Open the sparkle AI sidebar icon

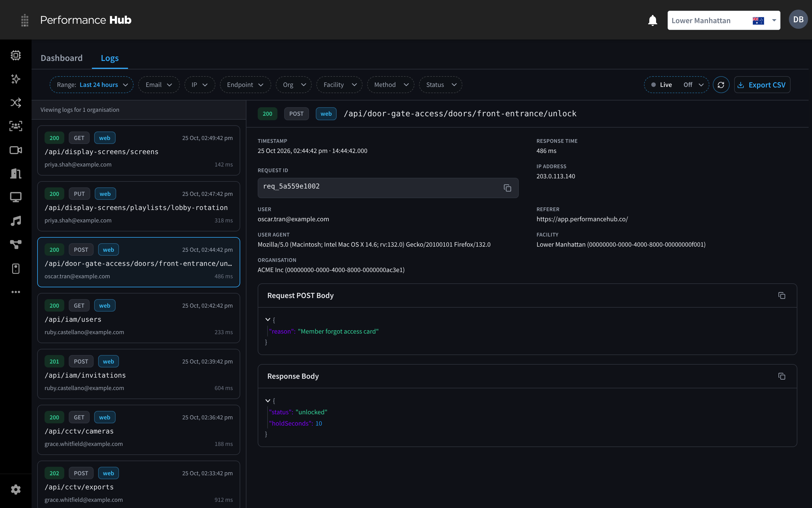click(x=16, y=79)
